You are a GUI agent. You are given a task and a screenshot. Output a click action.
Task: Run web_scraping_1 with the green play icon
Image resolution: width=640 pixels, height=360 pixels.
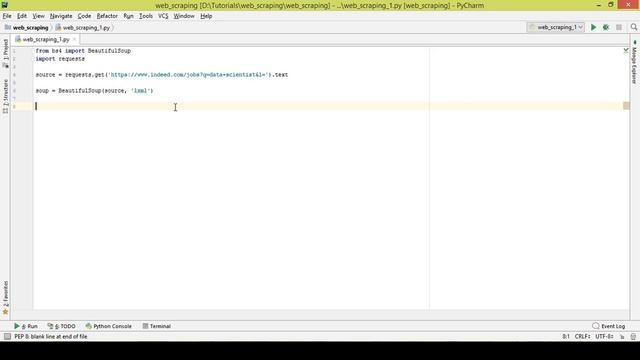593,27
